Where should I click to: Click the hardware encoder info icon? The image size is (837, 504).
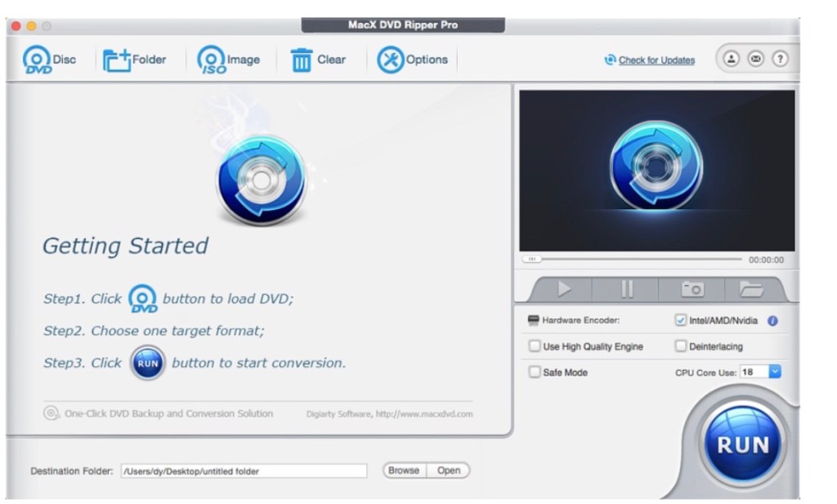(x=772, y=320)
